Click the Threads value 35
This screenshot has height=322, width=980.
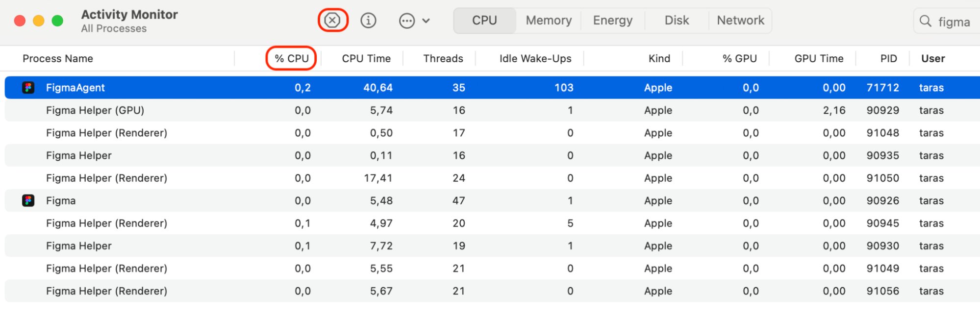(459, 88)
